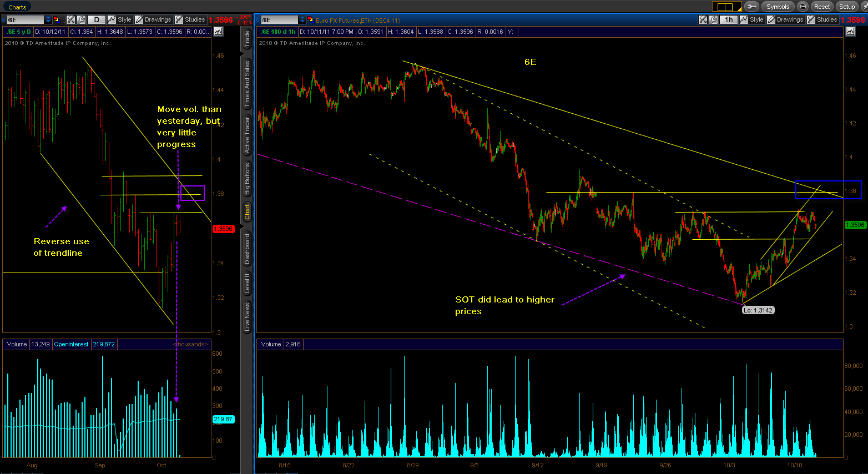
Task: Click the right chart color link squares icon
Action: coord(311,19)
